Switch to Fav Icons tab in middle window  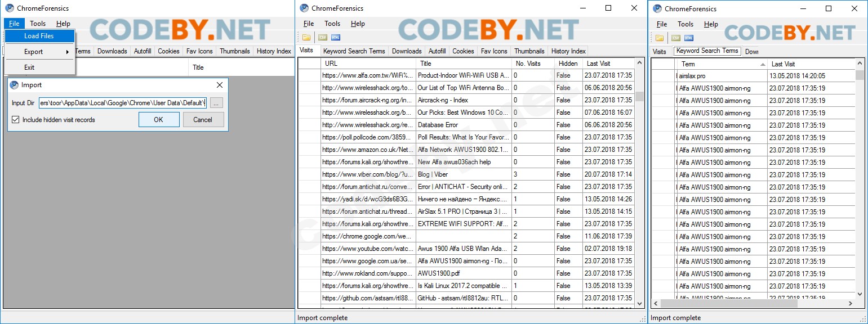click(494, 51)
